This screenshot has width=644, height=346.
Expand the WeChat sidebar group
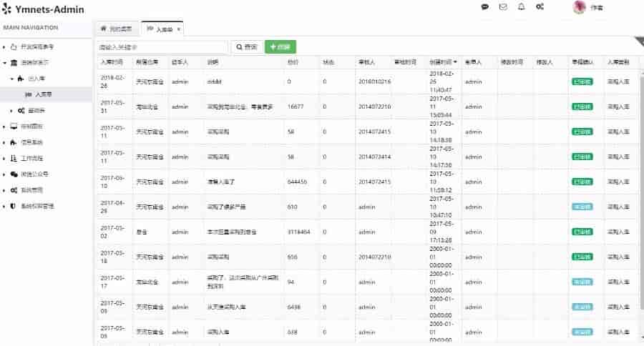(x=4, y=174)
